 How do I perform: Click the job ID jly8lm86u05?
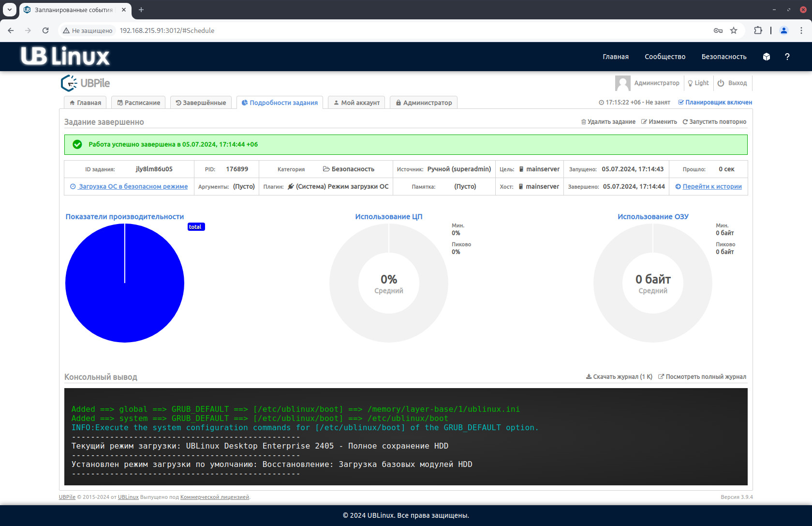click(154, 169)
